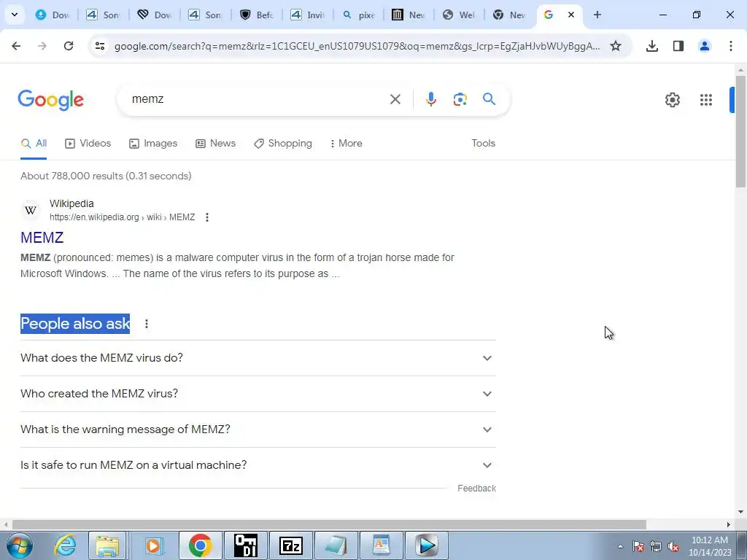Switch to the 'Invit' browser tab

point(308,15)
